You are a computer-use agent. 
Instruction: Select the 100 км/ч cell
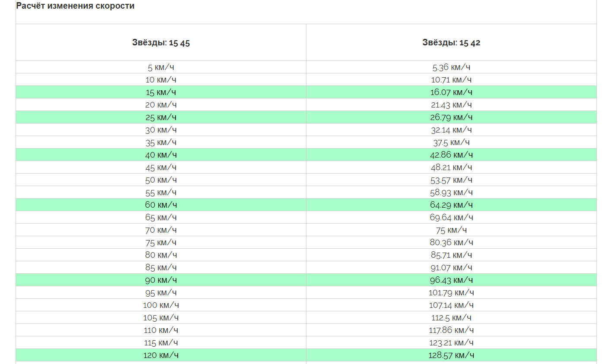pos(161,305)
